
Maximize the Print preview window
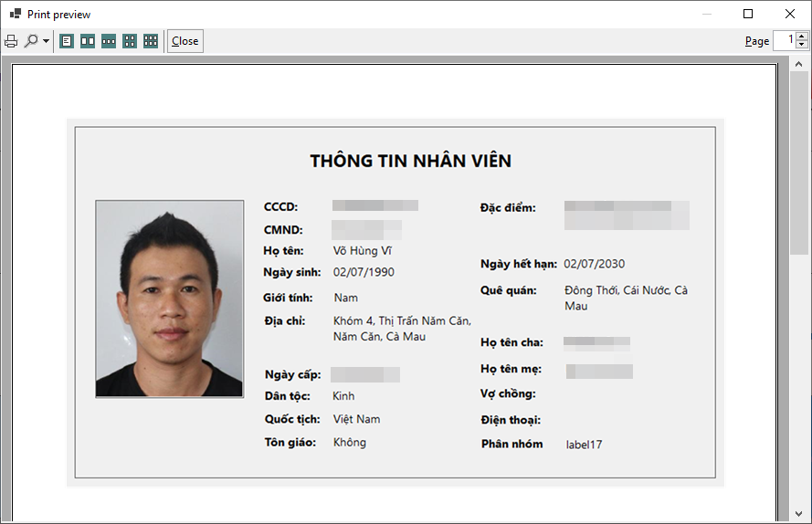click(748, 14)
